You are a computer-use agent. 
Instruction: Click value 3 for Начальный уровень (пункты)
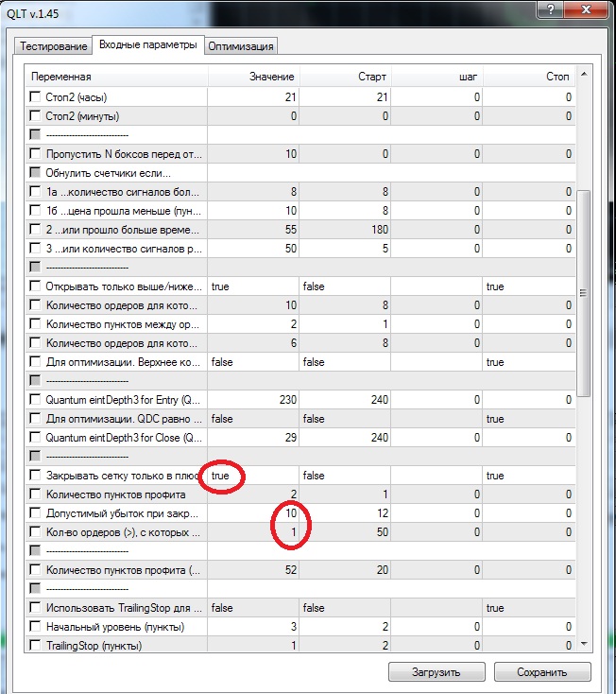coord(253,627)
